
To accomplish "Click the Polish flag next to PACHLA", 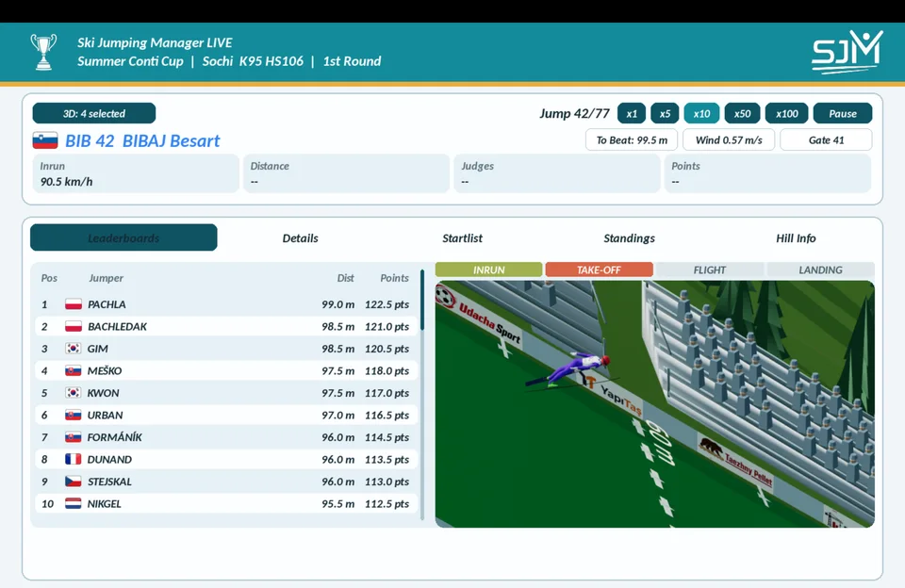I will [x=74, y=304].
